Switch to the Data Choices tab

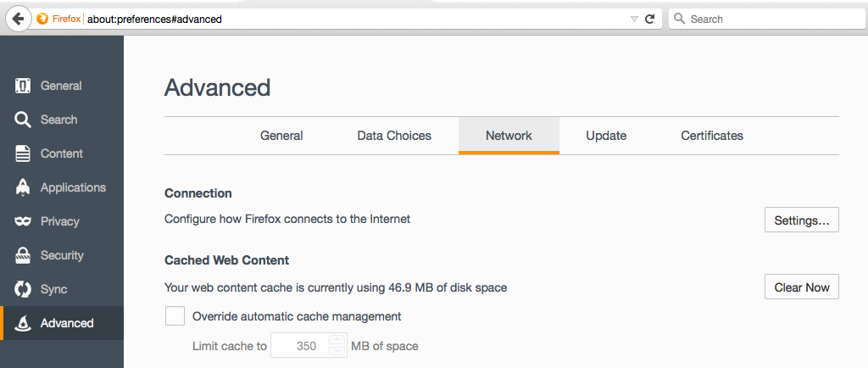394,136
